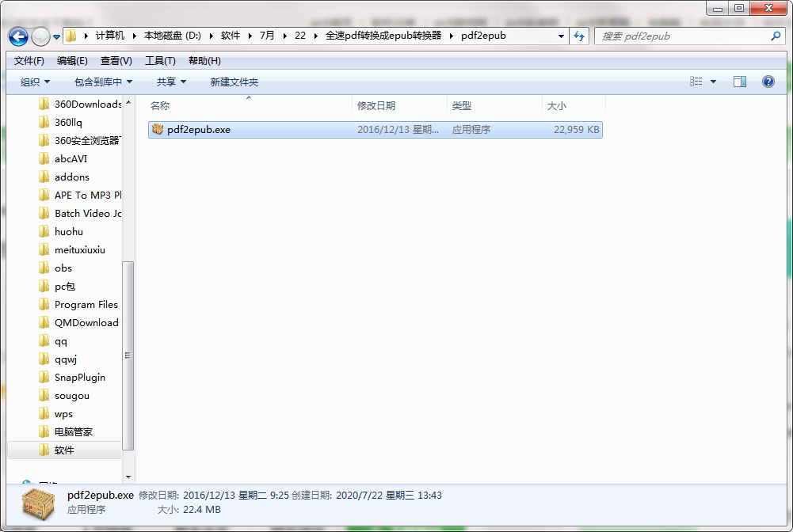Image resolution: width=793 pixels, height=532 pixels.
Task: Click the large pdf2epub icon in details pane
Action: click(39, 503)
